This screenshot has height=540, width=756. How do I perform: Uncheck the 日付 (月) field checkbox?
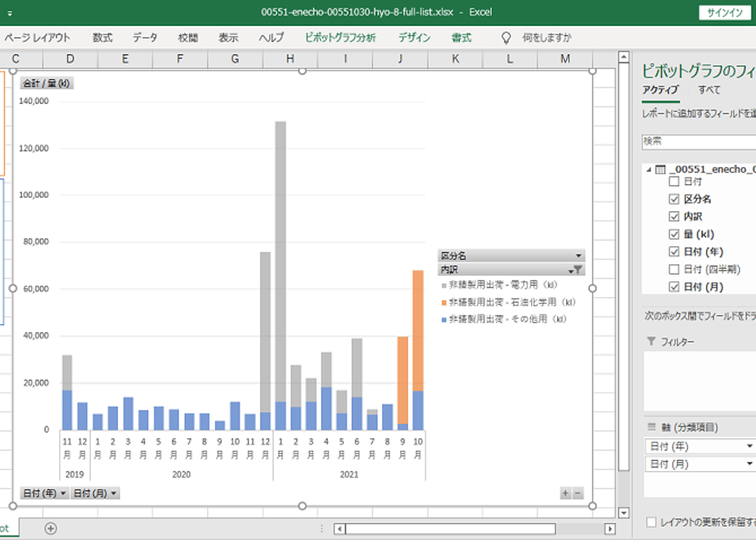(674, 287)
